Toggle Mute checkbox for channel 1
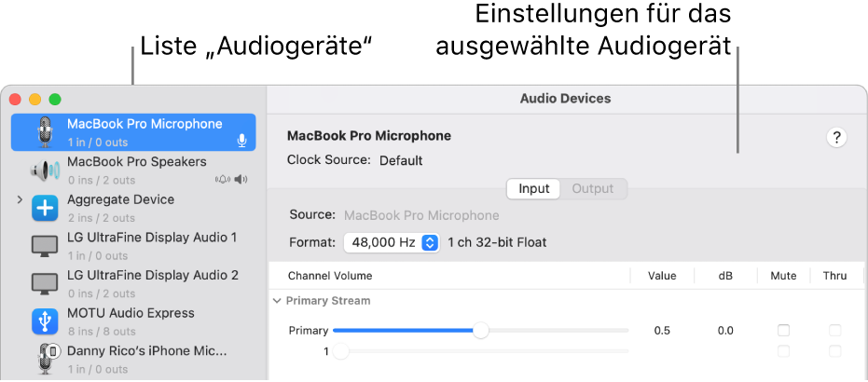 [784, 351]
